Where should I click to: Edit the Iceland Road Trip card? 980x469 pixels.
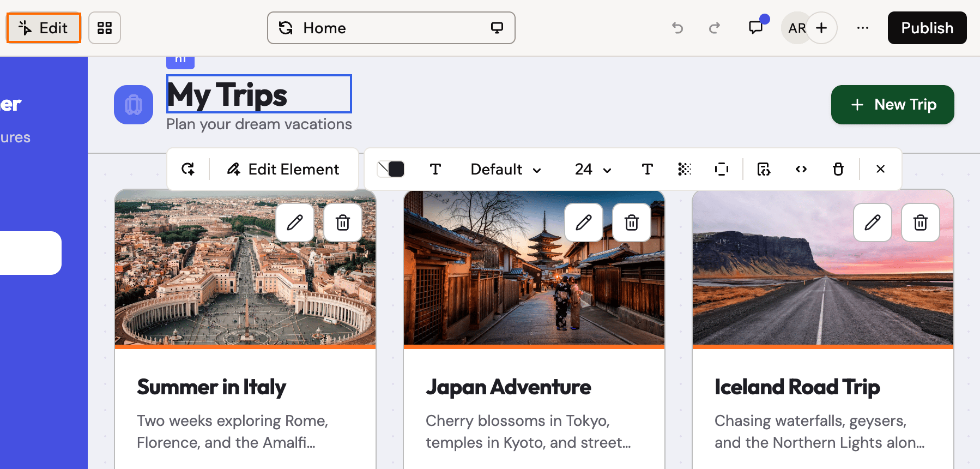(873, 223)
